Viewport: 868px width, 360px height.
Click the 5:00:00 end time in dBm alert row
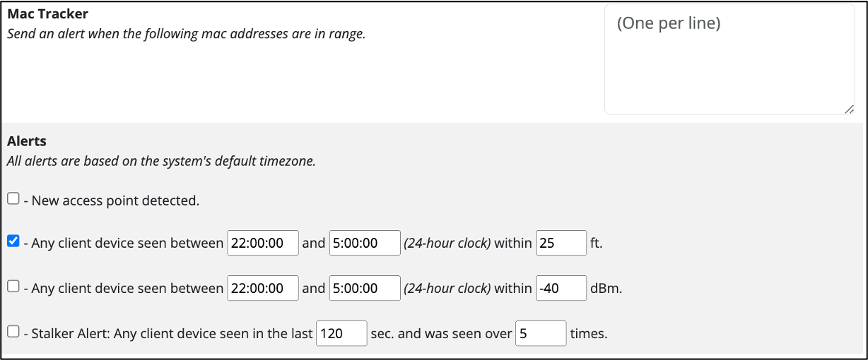(365, 288)
